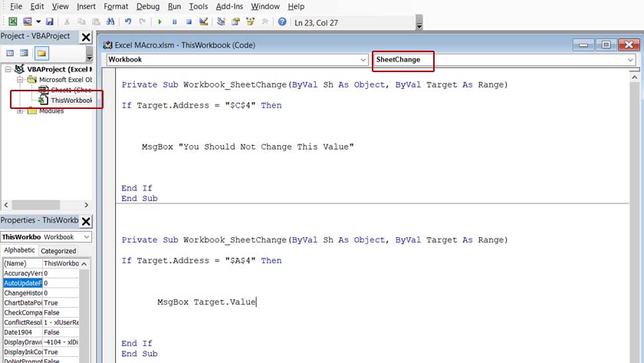The width and height of the screenshot is (644, 363).
Task: Click the code window scroll up arrow
Action: [x=635, y=77]
